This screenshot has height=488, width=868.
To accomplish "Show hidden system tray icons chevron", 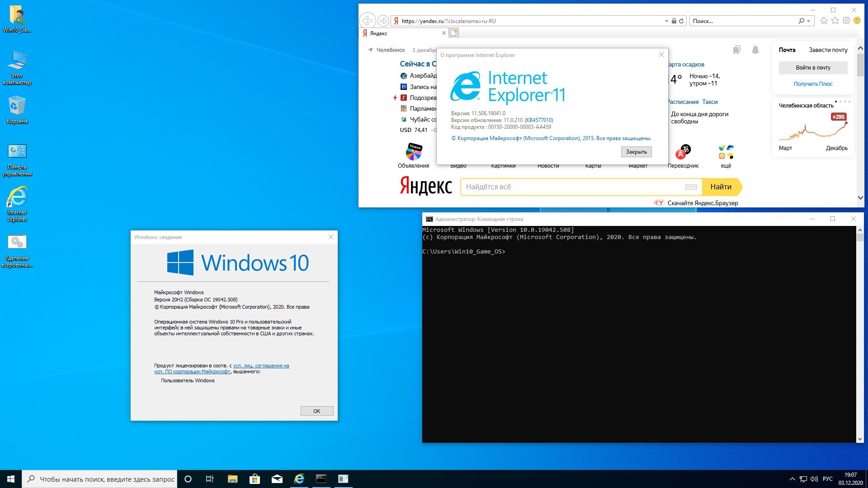I will pos(792,479).
